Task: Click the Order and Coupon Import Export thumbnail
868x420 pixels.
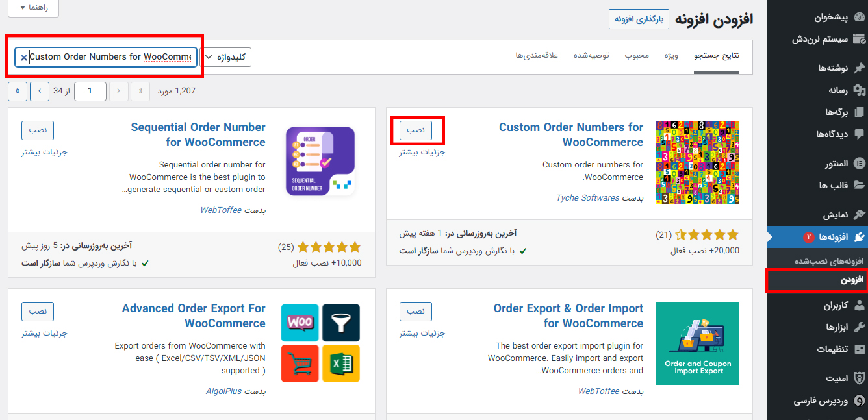Action: [x=698, y=343]
